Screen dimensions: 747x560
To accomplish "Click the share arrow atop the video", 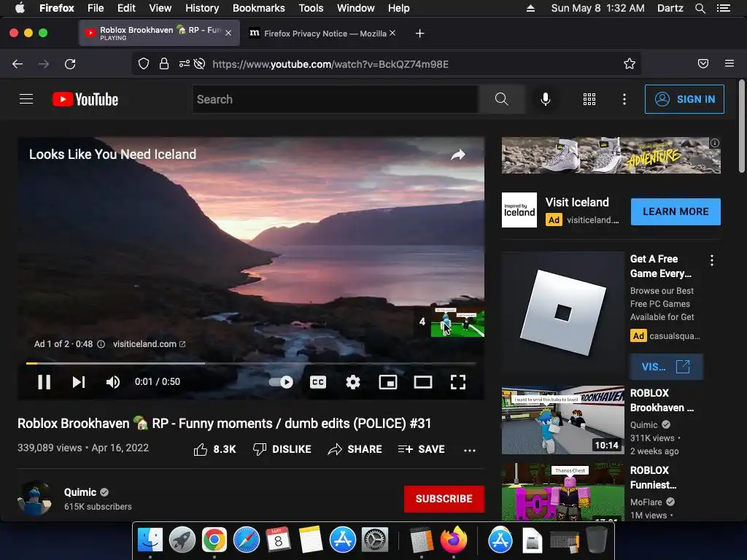I will click(x=458, y=155).
